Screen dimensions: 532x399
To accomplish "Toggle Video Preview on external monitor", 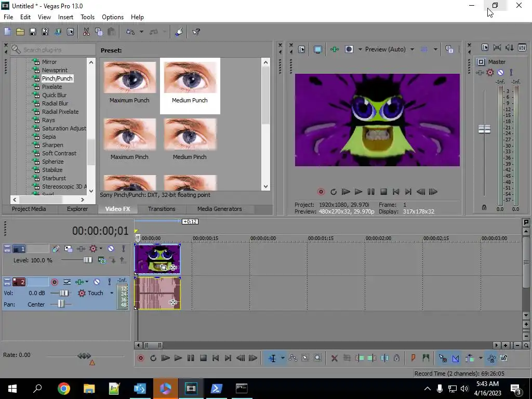I will click(317, 49).
